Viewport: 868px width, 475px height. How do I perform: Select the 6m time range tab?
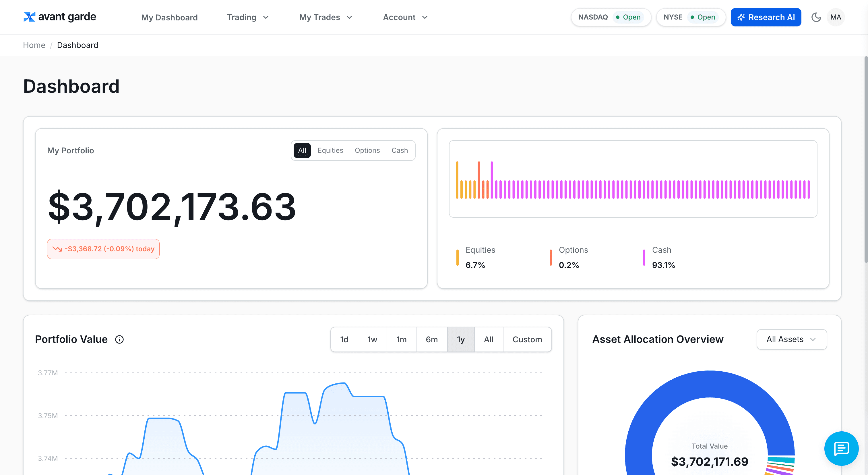click(x=431, y=339)
